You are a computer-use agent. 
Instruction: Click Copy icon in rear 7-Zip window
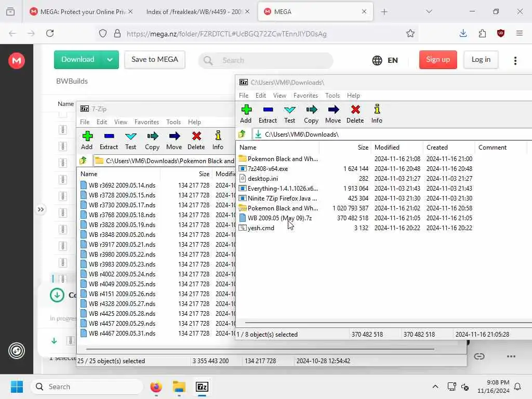(152, 136)
